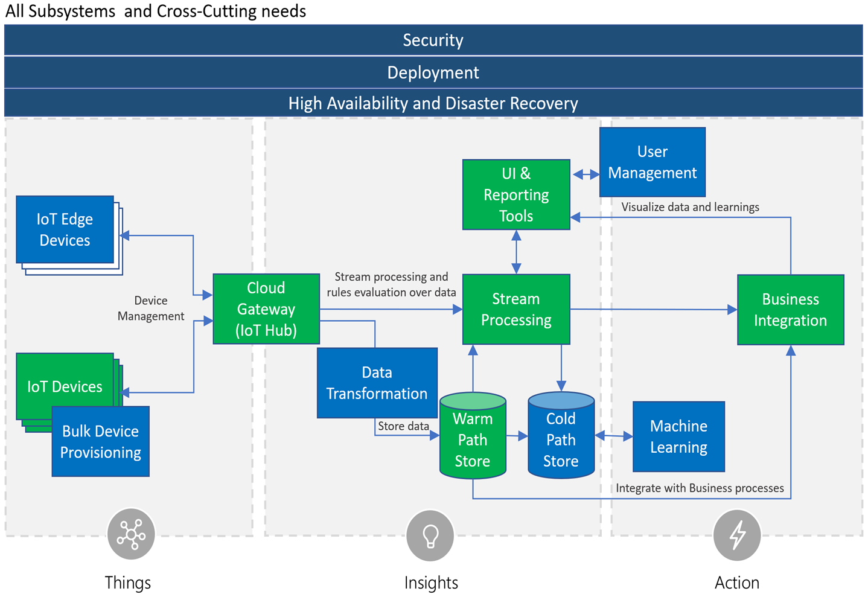Select the User Management box
This screenshot has height=594, width=868.
pyautogui.click(x=653, y=162)
